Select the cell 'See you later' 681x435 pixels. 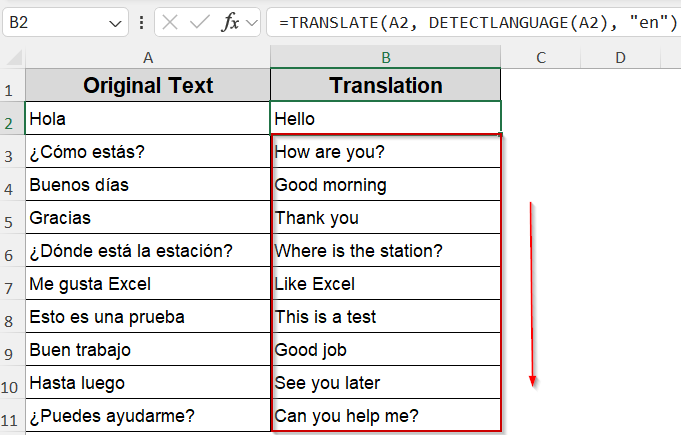(386, 382)
